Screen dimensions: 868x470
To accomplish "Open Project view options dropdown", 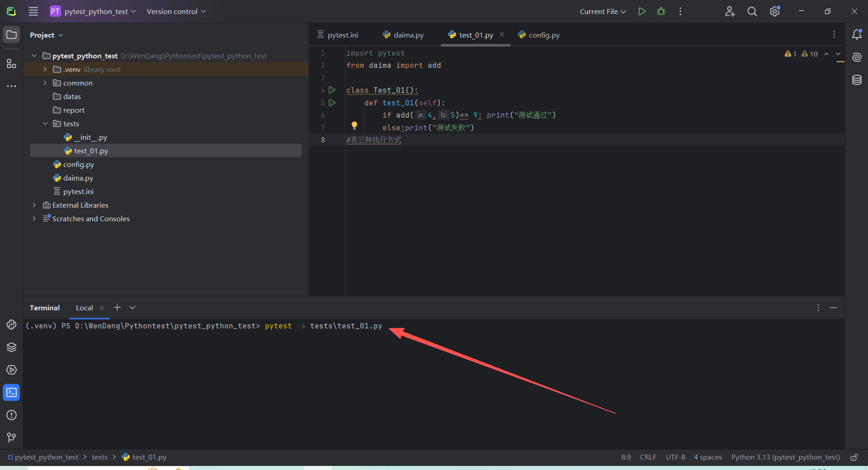I will [x=46, y=35].
